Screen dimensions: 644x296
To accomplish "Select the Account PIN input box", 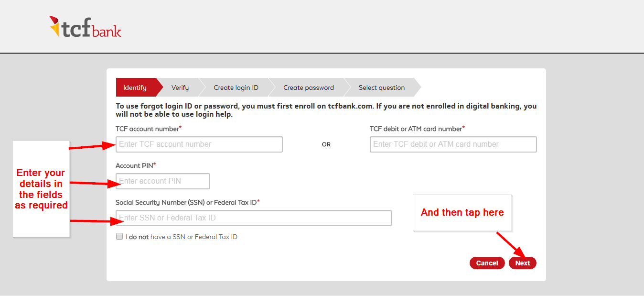I will [x=162, y=181].
